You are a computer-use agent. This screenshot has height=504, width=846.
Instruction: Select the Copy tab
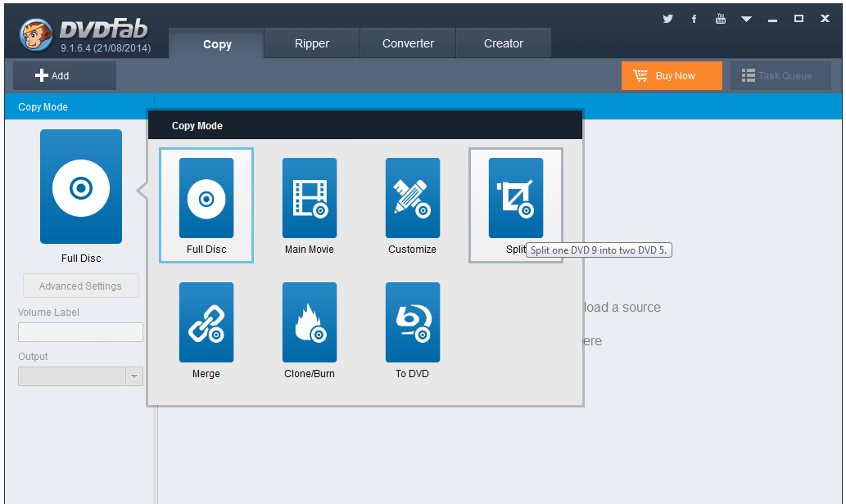point(215,43)
